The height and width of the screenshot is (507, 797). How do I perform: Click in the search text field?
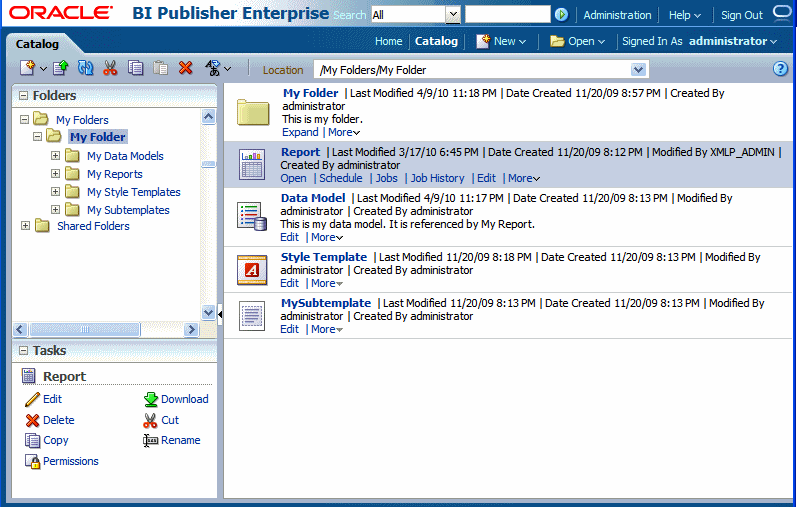point(507,15)
